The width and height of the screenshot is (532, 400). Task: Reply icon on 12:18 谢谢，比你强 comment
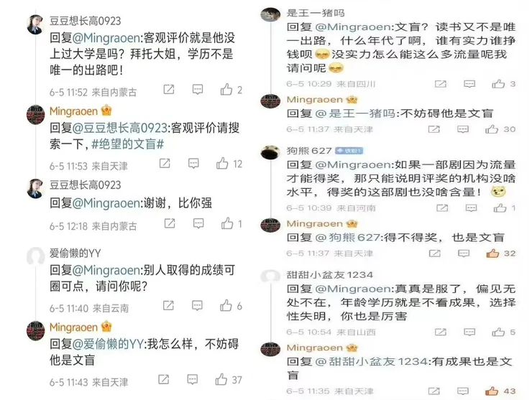198,223
